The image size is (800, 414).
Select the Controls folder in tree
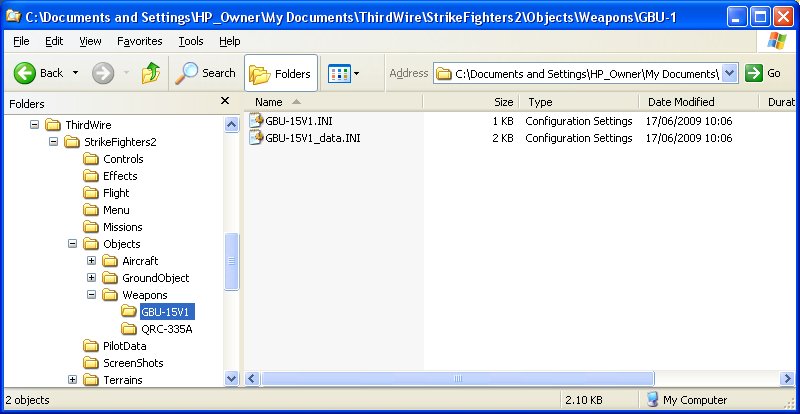coord(113,159)
